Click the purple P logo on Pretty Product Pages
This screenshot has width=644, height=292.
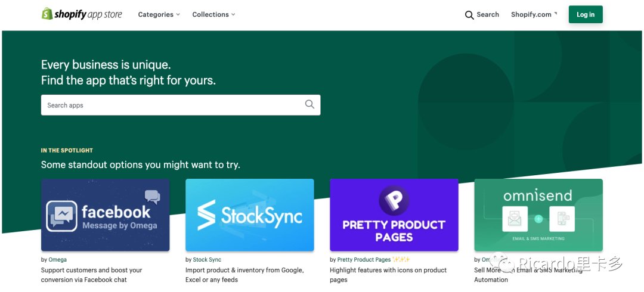point(394,200)
